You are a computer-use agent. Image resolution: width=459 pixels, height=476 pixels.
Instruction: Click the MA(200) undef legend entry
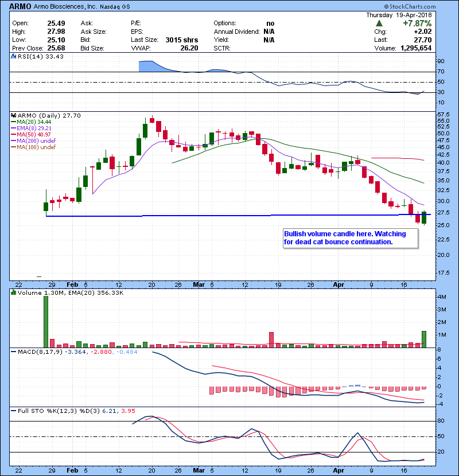tap(33, 141)
